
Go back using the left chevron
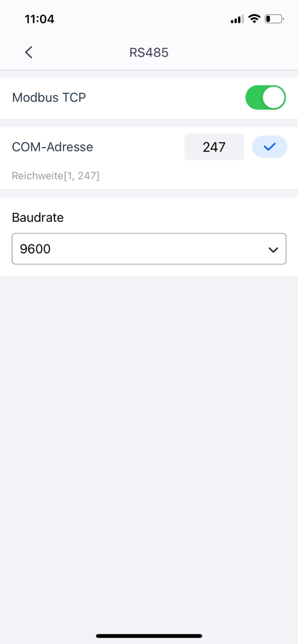[x=29, y=52]
